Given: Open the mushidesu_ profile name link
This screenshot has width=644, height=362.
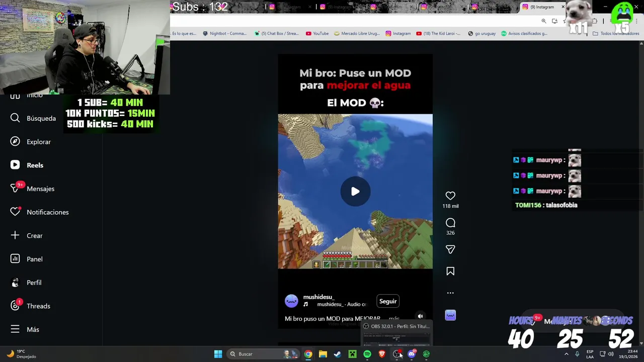Looking at the screenshot, I should 318,297.
